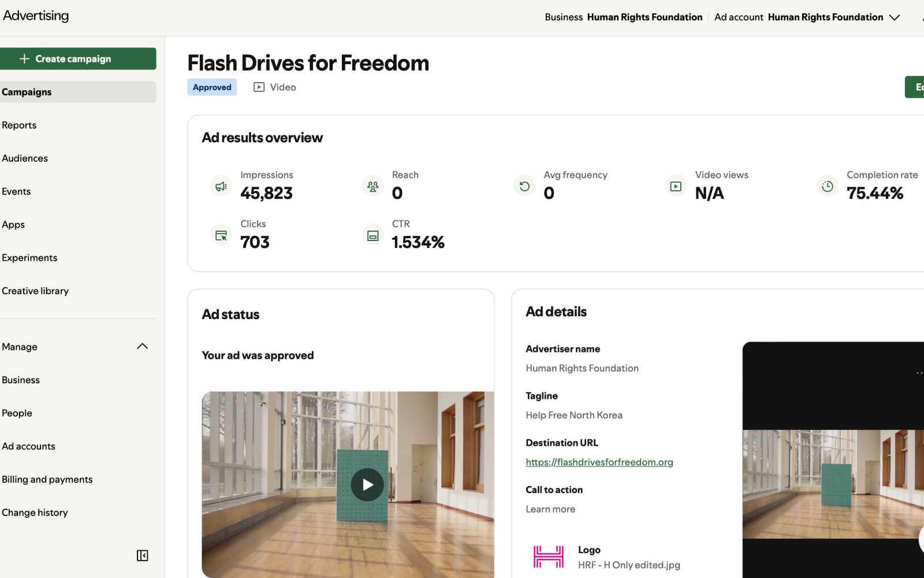Click the Avg frequency refresh icon

[524, 186]
